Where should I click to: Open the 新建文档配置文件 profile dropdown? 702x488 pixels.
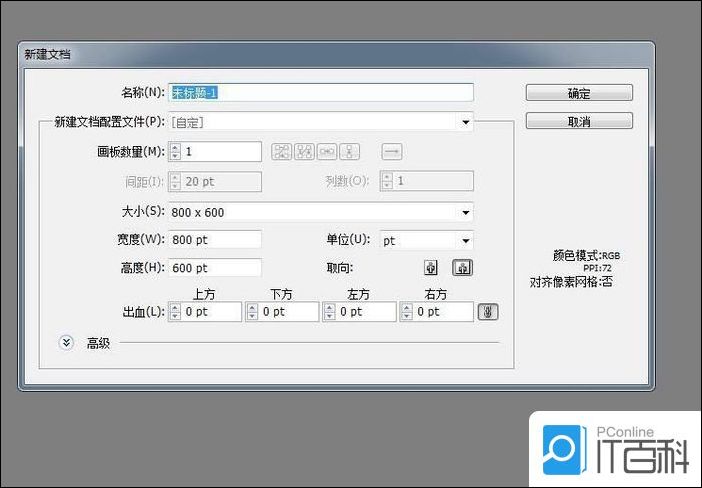tap(321, 122)
